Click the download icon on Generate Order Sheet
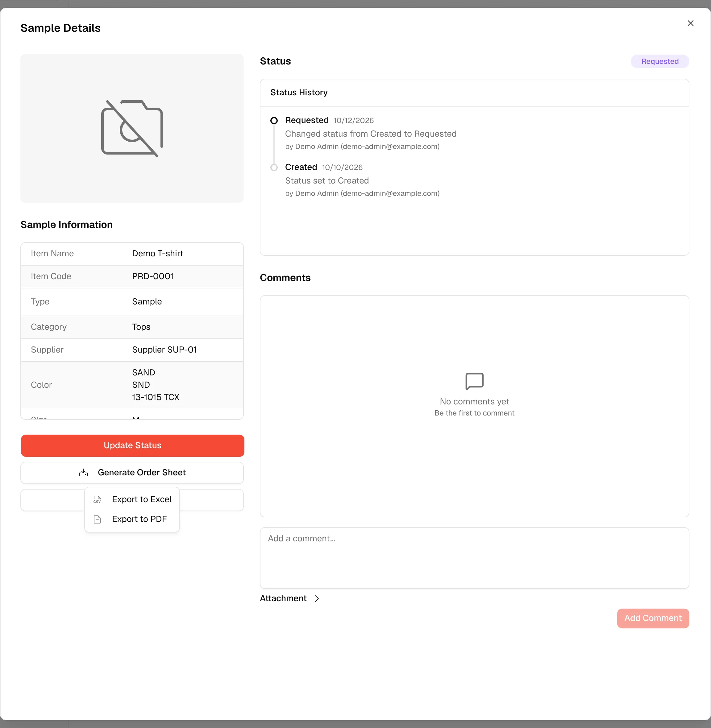711x728 pixels. click(83, 473)
